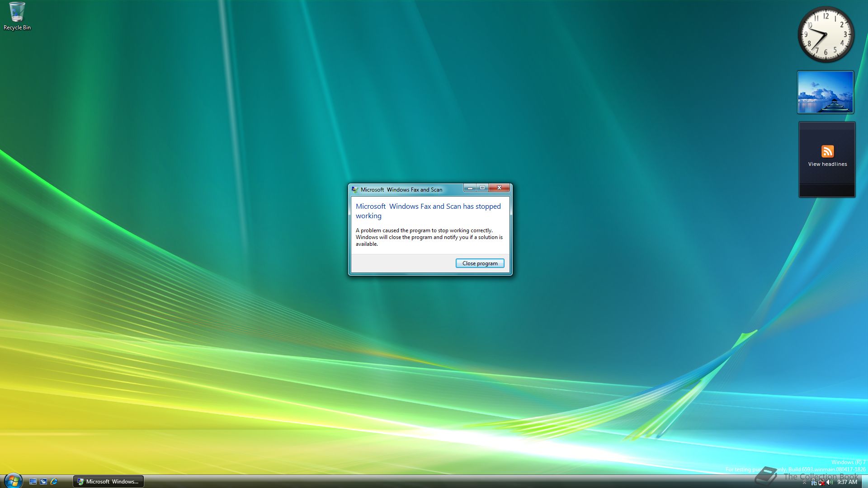868x488 pixels.
Task: Click the slideshow picture gadget
Action: coord(826,92)
